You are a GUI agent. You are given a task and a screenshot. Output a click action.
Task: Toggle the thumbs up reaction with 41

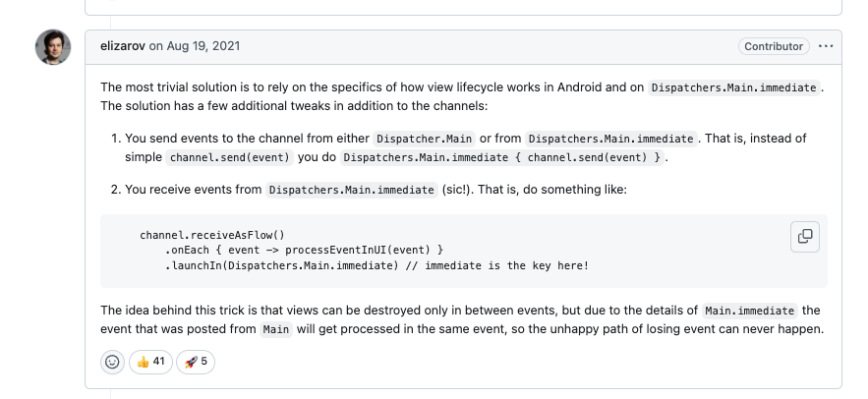pyautogui.click(x=150, y=362)
